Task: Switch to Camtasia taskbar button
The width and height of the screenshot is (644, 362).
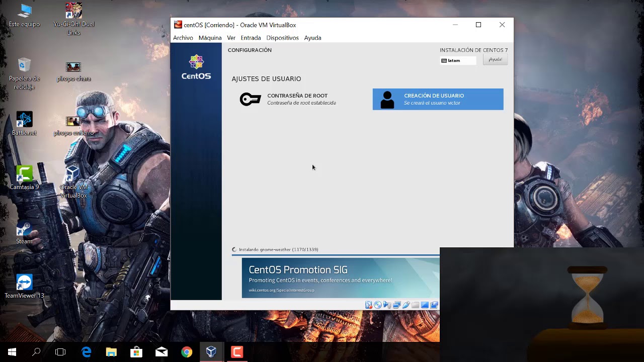Action: (236, 352)
